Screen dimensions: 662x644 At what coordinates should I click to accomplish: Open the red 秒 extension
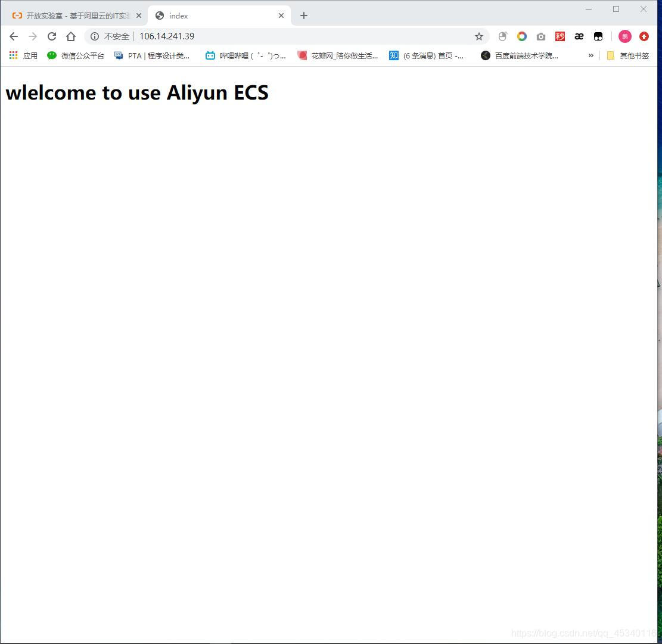click(560, 36)
